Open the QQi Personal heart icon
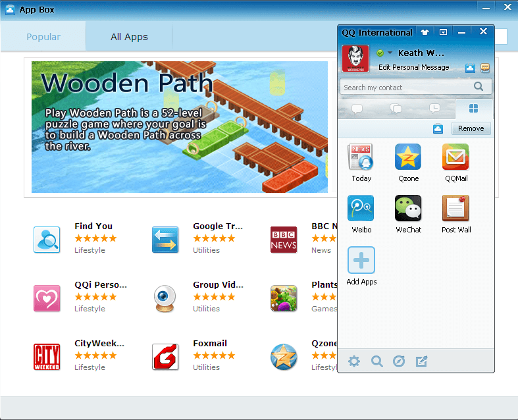This screenshot has width=518, height=420. click(47, 298)
